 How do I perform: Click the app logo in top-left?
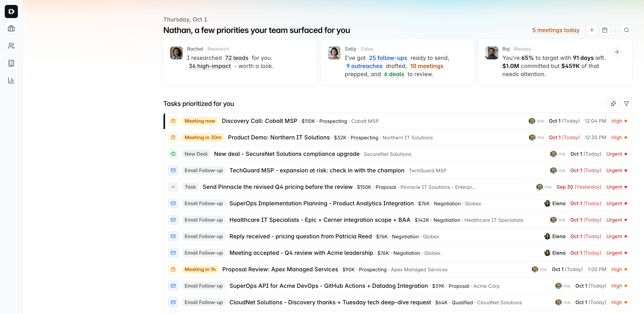pos(11,12)
